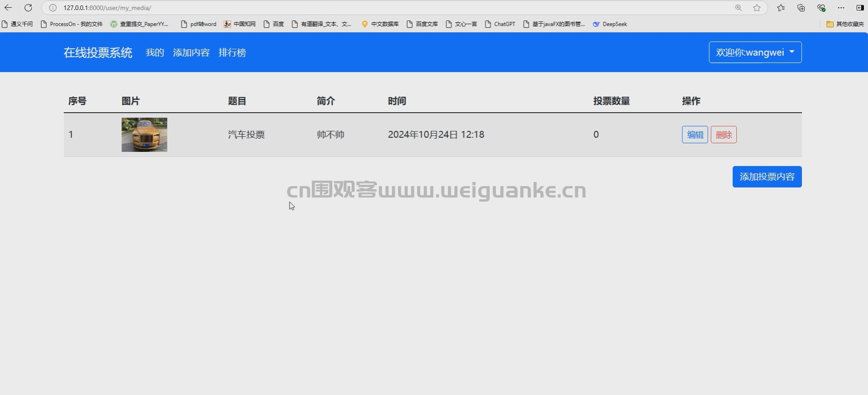Open the 百度 bookmark
868x395 pixels.
click(274, 24)
